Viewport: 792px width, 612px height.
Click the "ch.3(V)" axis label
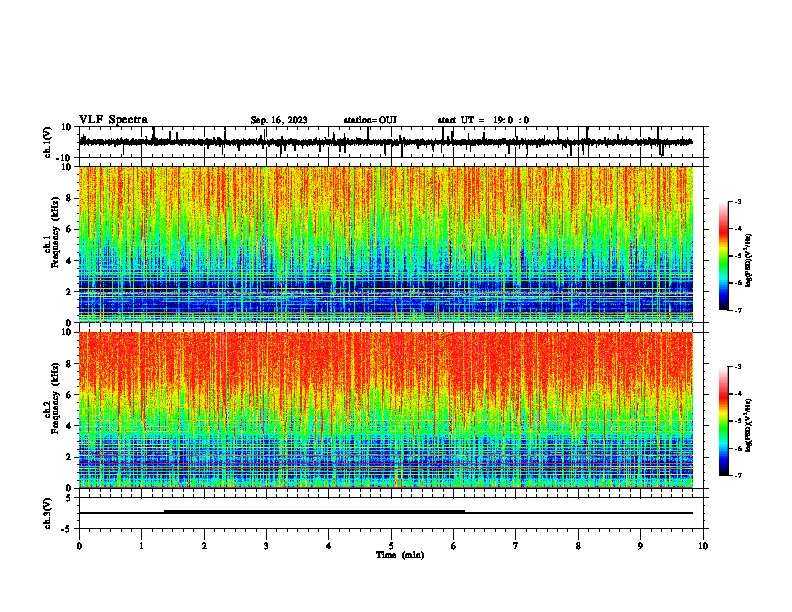[48, 513]
